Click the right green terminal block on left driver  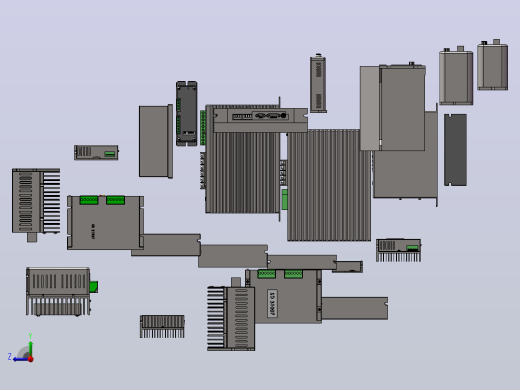(x=115, y=200)
